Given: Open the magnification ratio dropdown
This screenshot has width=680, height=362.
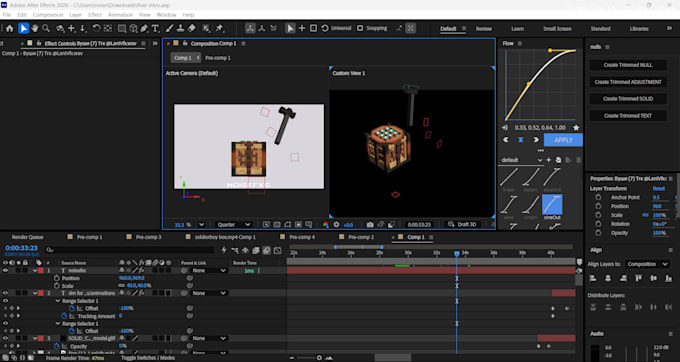Looking at the screenshot, I should [201, 225].
